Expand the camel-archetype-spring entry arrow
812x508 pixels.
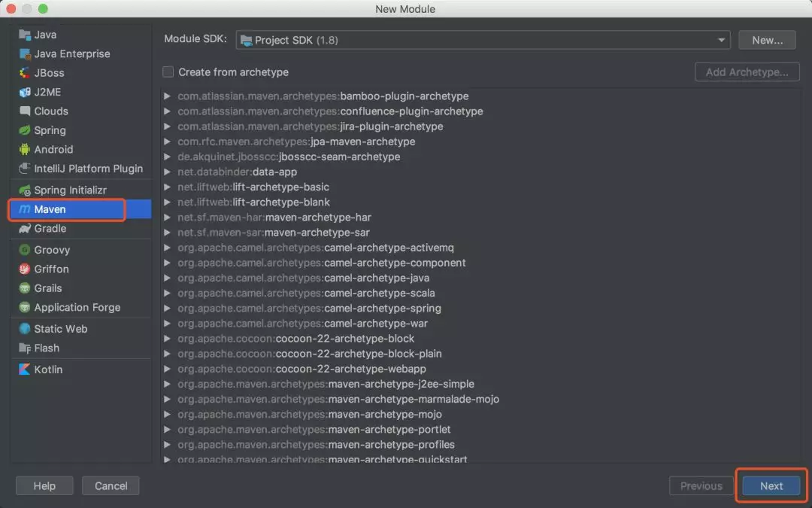[x=168, y=309]
